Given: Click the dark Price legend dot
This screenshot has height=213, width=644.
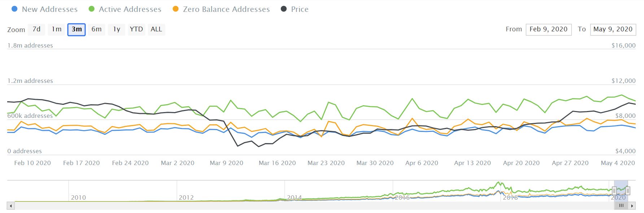Looking at the screenshot, I should [x=284, y=9].
